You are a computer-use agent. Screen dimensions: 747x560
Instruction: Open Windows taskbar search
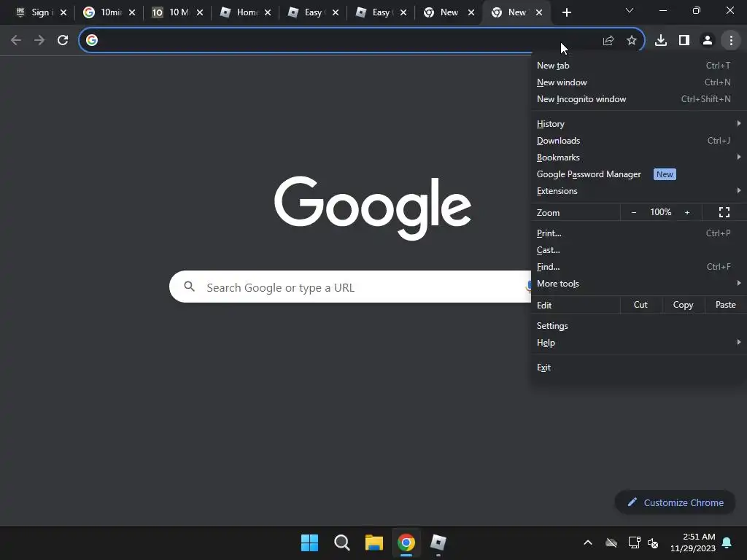point(341,542)
